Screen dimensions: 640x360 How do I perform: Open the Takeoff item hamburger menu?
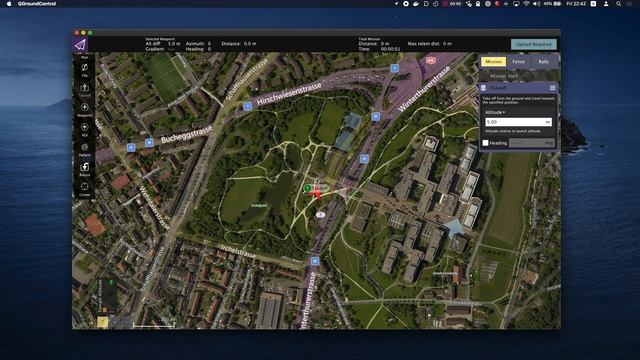(x=552, y=88)
